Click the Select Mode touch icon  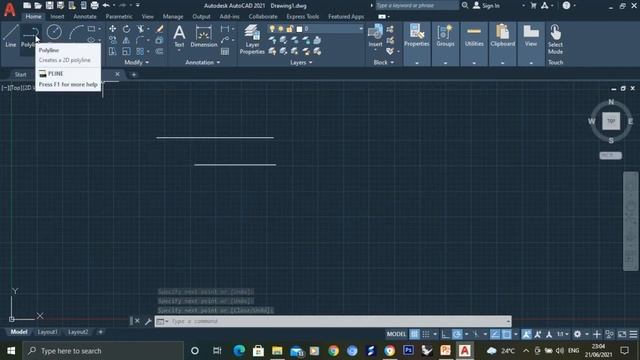pyautogui.click(x=555, y=39)
